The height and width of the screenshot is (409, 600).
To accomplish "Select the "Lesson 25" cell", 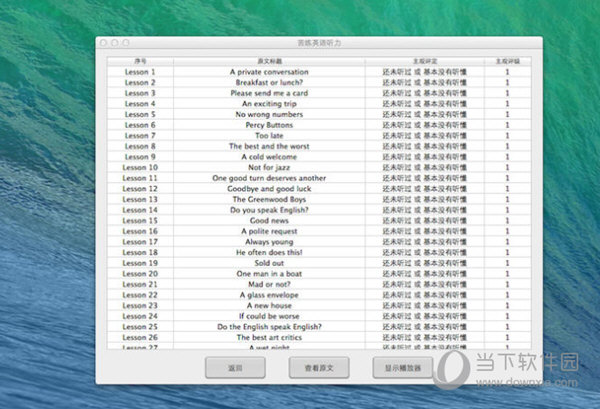I will click(140, 327).
